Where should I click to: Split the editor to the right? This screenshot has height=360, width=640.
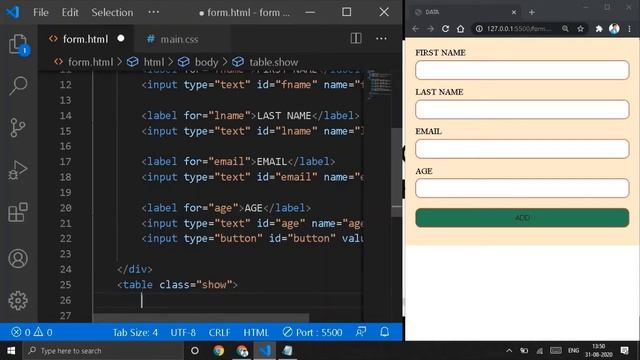[356, 38]
